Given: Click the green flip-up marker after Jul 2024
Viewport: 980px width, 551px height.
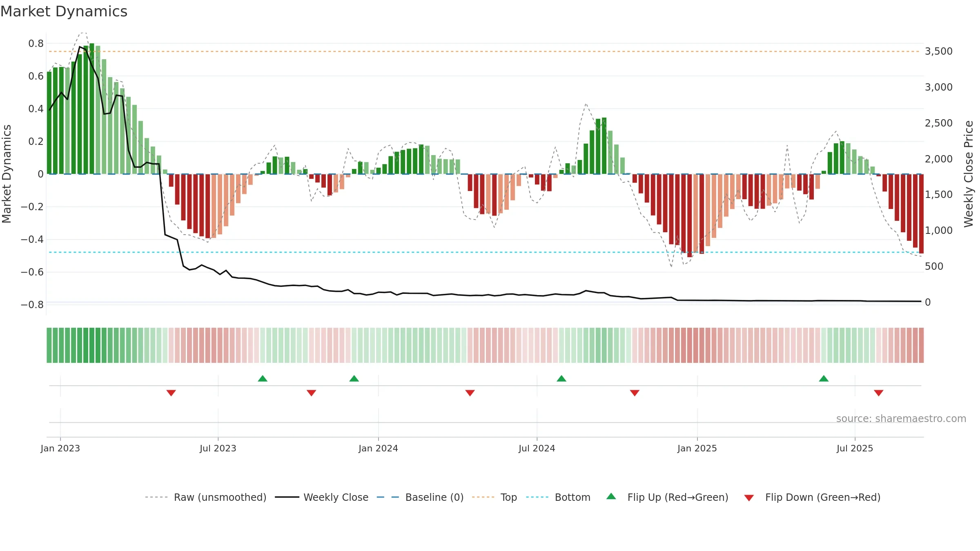Looking at the screenshot, I should point(561,378).
